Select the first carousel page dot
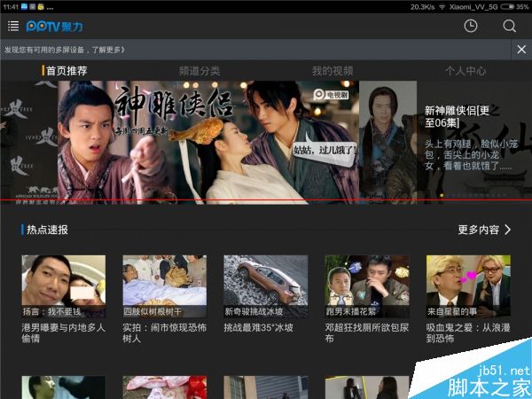This screenshot has height=399, width=532. click(442, 195)
